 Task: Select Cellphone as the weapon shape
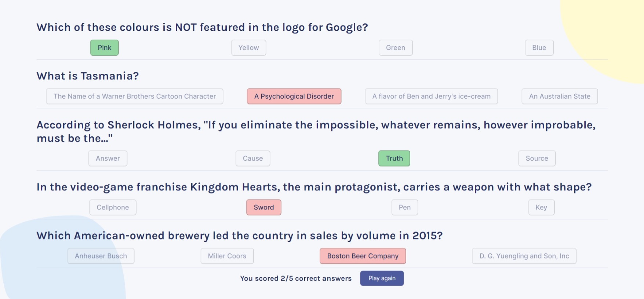113,207
